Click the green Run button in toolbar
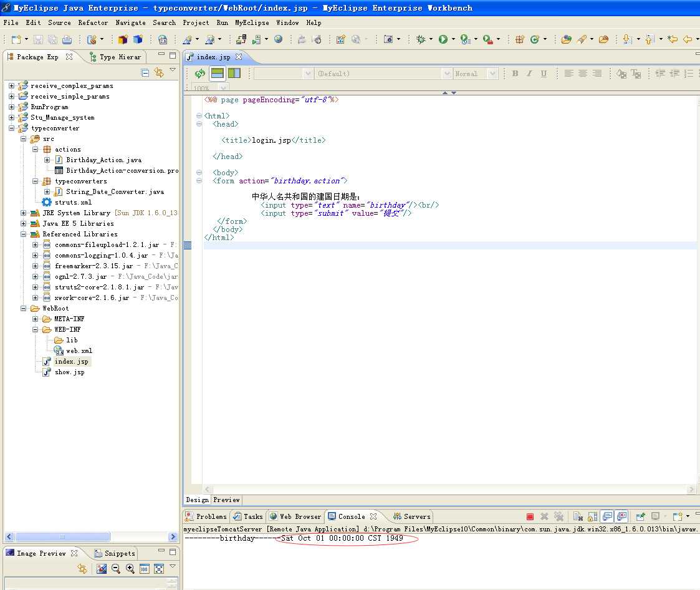 click(443, 39)
